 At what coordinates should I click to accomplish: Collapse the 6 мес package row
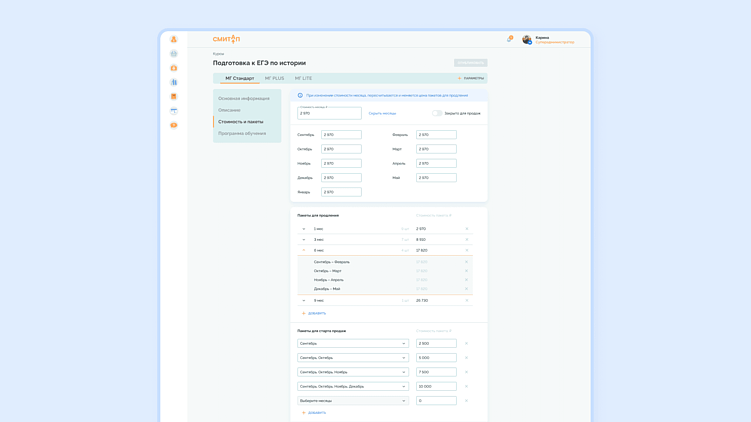point(304,251)
